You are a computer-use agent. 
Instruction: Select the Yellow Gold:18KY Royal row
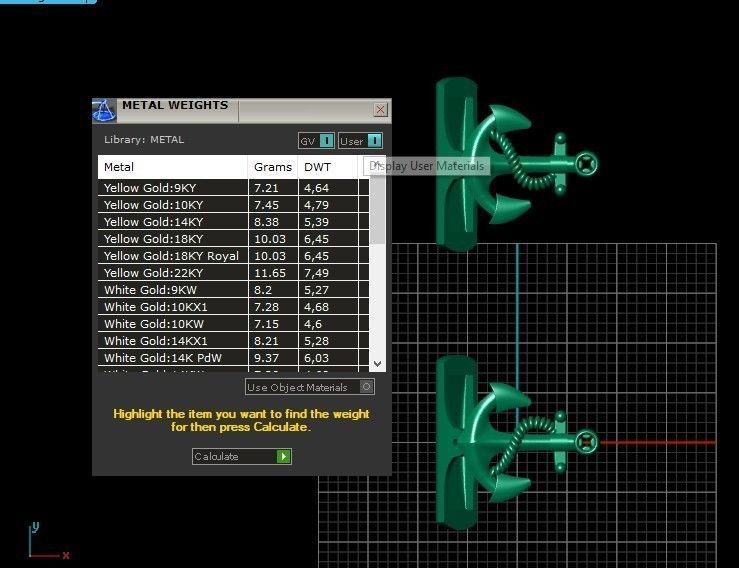pyautogui.click(x=233, y=255)
